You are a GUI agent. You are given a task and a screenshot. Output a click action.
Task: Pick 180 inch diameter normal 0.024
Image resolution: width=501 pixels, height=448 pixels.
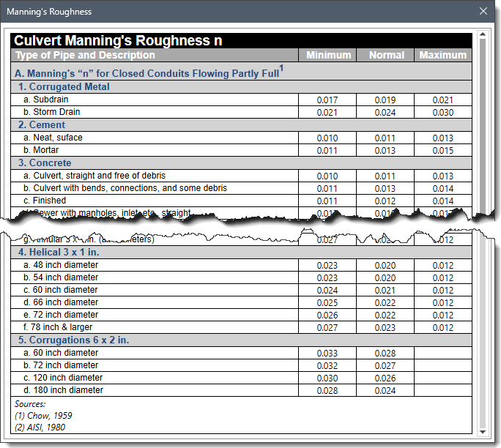[385, 390]
